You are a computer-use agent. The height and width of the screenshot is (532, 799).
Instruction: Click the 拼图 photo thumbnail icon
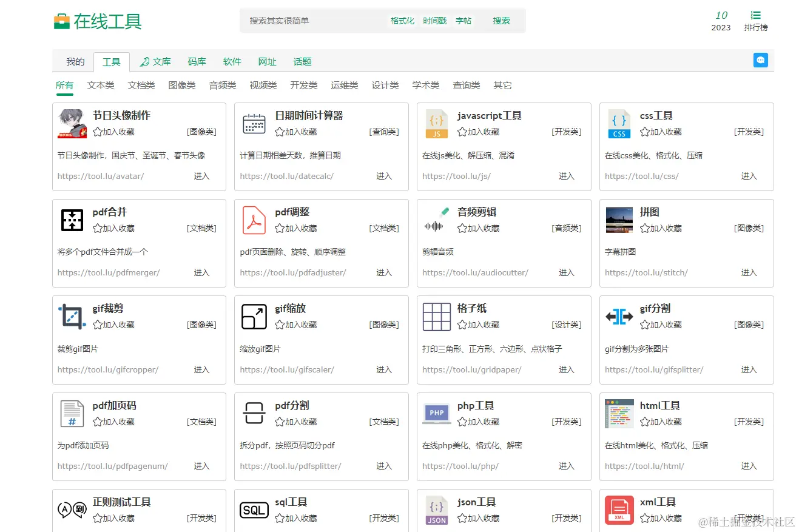click(619, 220)
